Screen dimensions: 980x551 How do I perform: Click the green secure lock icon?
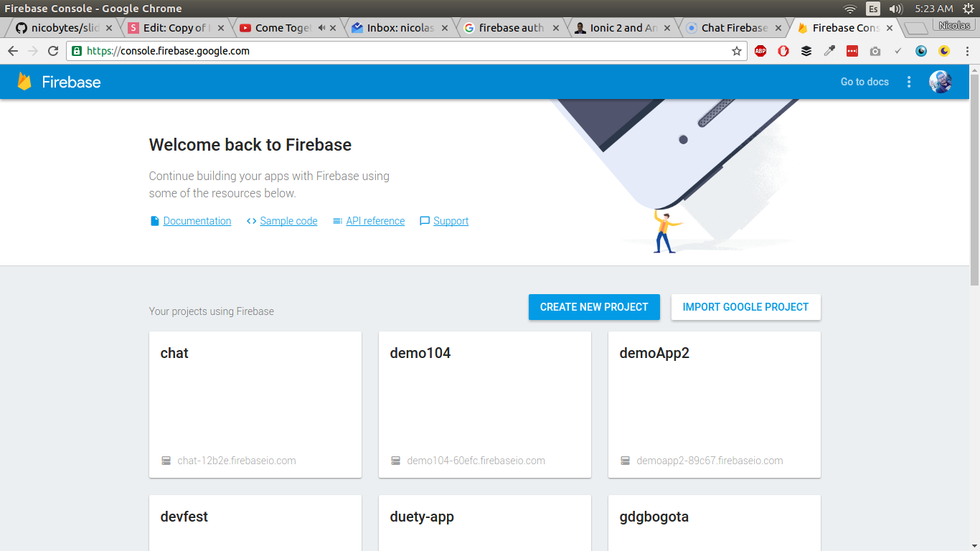click(x=77, y=51)
